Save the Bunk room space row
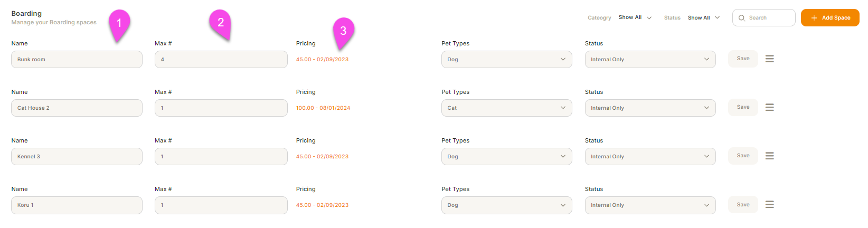 point(743,59)
